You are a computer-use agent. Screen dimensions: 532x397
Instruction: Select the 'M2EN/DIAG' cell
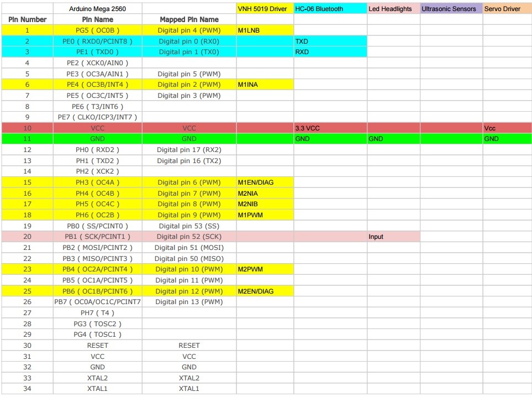click(265, 291)
